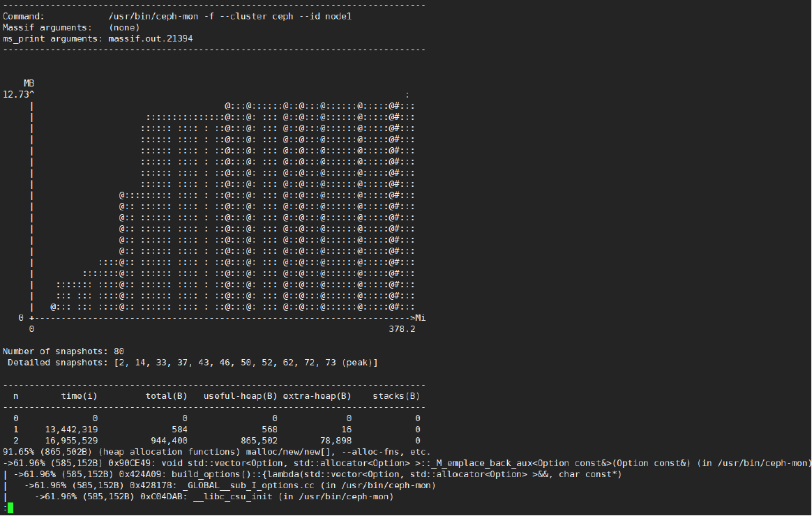Click the 'Number of snapshots: 80' line
Image resolution: width=812 pixels, height=516 pixels.
pos(63,351)
